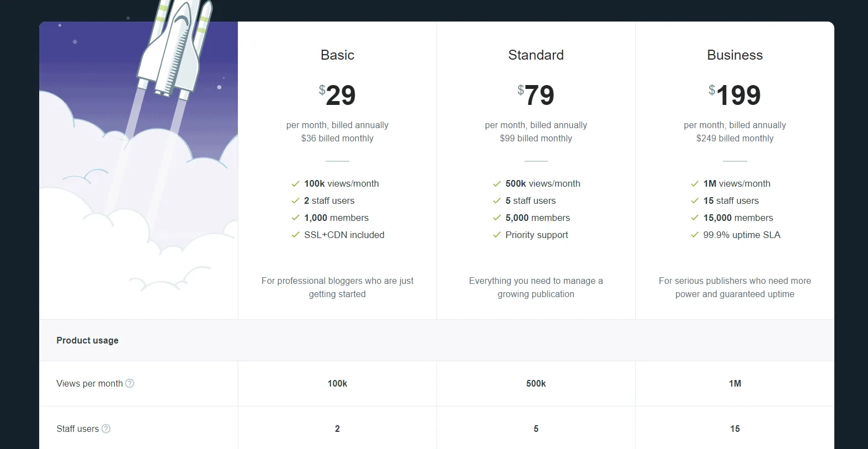
Task: Click help icon beside Views per month
Action: coord(130,383)
